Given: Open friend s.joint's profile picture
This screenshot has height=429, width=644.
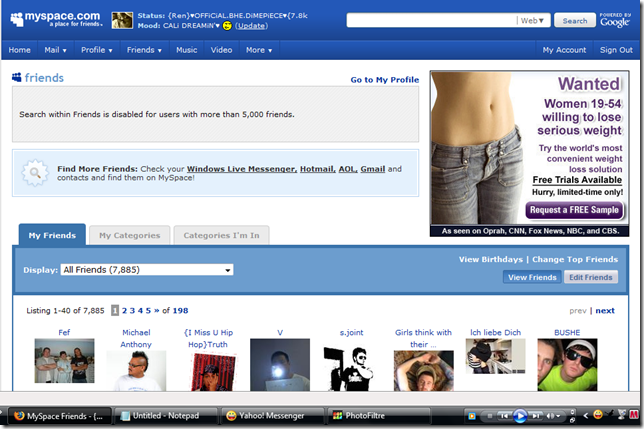Looking at the screenshot, I should point(351,368).
